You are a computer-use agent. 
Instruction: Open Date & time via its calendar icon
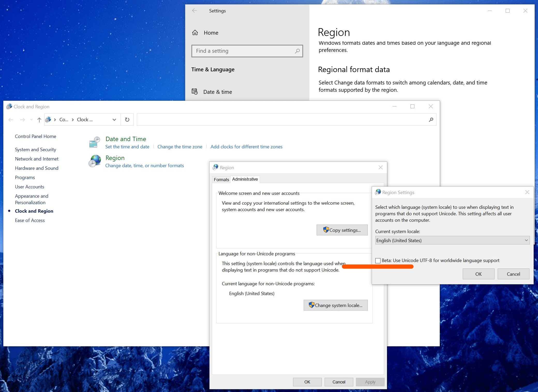pyautogui.click(x=195, y=91)
